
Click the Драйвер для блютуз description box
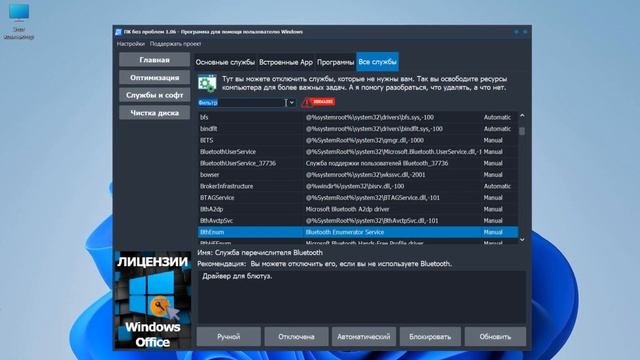[362, 297]
